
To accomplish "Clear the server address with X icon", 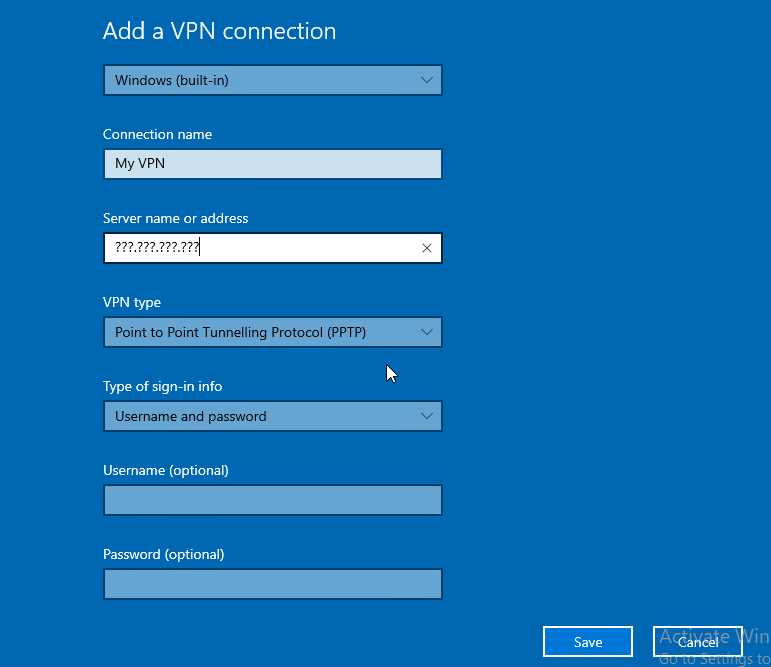I will [x=427, y=248].
